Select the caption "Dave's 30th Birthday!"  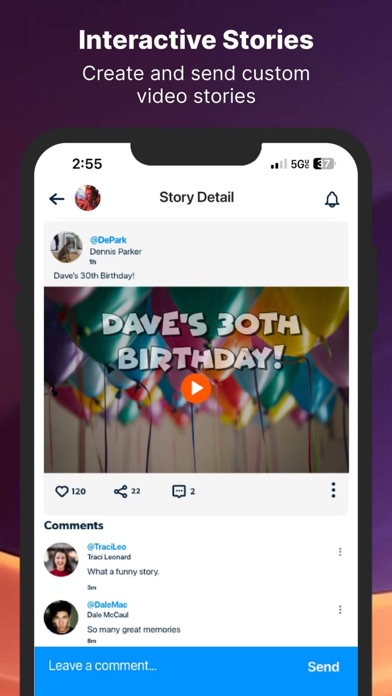pos(94,276)
